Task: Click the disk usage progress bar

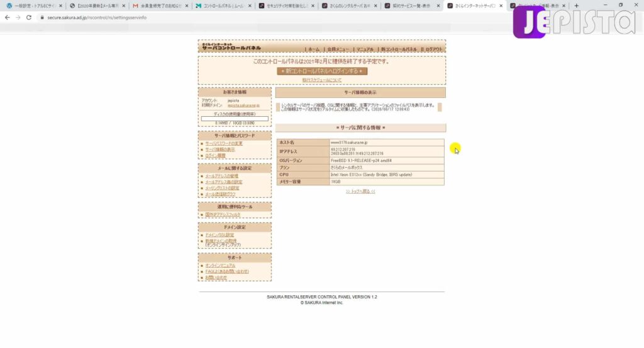Action: click(235, 119)
